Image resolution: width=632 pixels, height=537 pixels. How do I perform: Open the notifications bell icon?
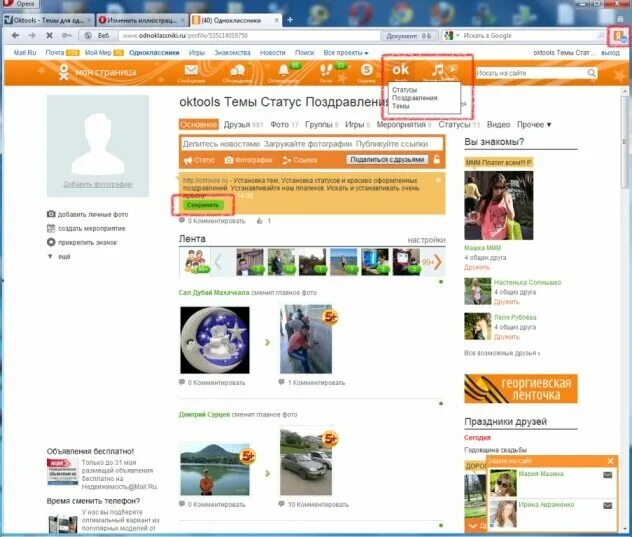[284, 71]
